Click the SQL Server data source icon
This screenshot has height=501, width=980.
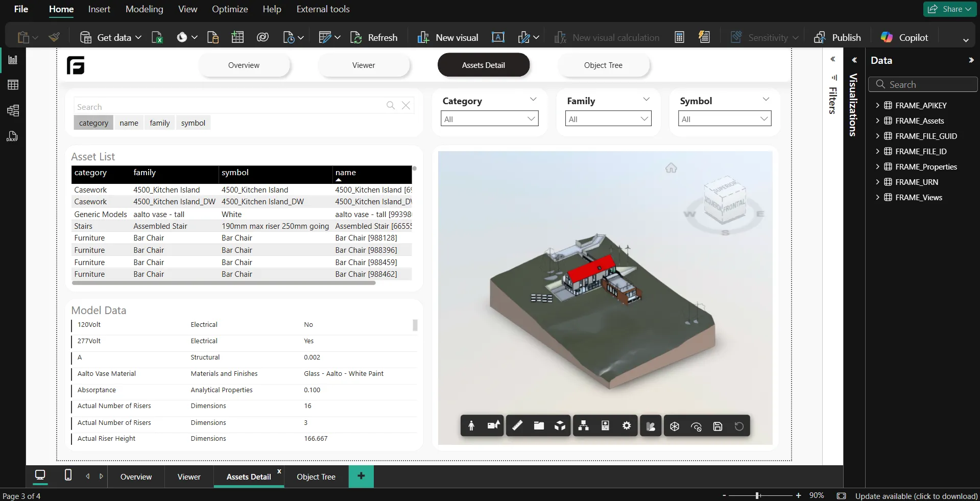(213, 37)
